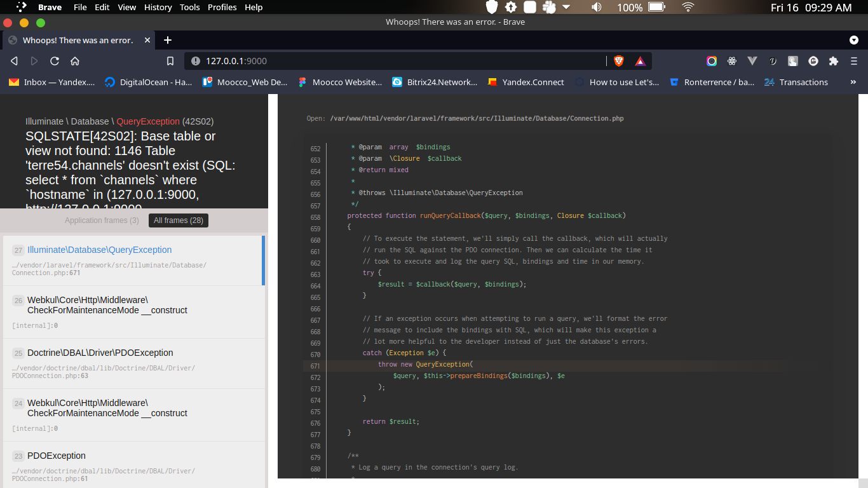Click the shield tray icon

(492, 8)
